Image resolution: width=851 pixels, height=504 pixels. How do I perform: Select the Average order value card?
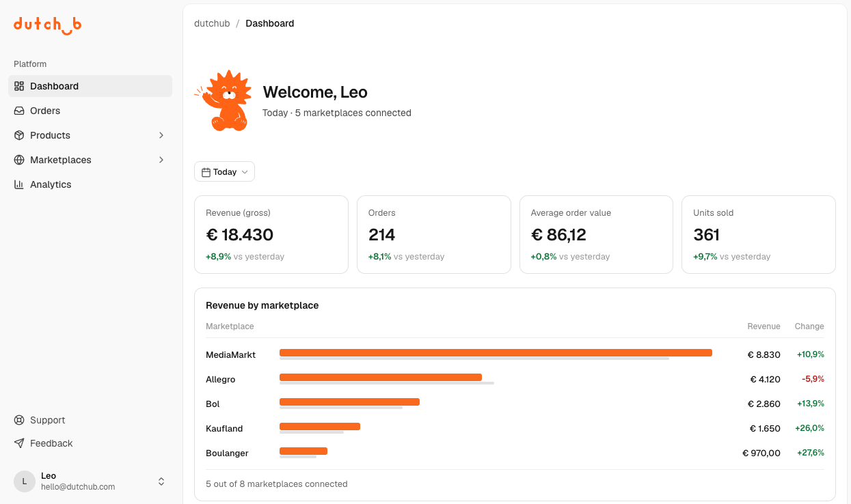[x=596, y=235]
